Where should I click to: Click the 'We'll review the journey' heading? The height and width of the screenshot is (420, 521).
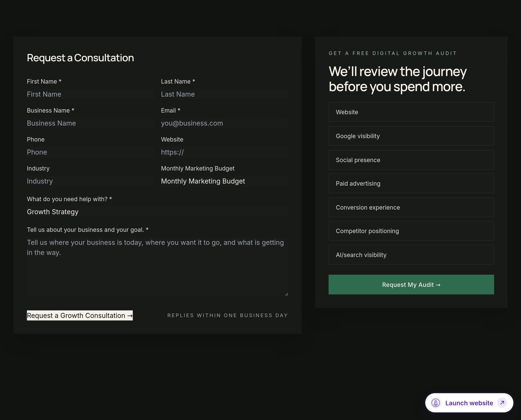point(398,79)
